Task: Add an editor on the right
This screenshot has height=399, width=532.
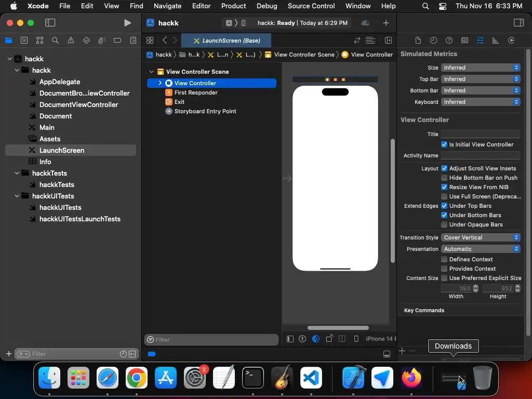Action: tap(388, 41)
